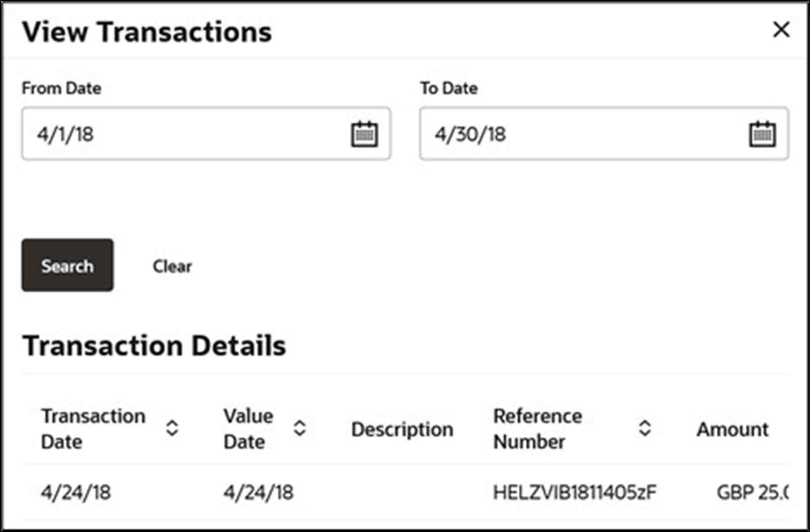The image size is (810, 532).
Task: Click the Amount column header
Action: pyautogui.click(x=733, y=429)
